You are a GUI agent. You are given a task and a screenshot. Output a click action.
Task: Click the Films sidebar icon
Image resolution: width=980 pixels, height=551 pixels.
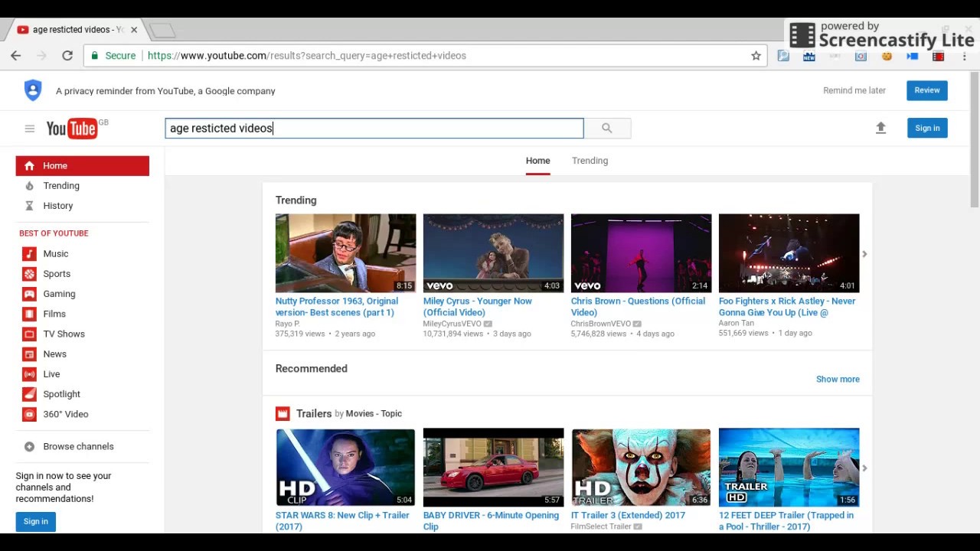click(29, 314)
